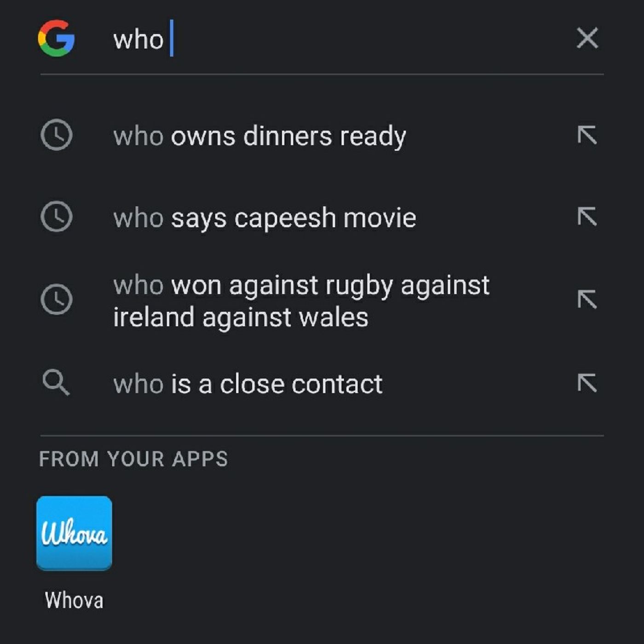Tap clock icon beside rugby ireland wales suggestion
The width and height of the screenshot is (644, 644).
click(x=57, y=299)
